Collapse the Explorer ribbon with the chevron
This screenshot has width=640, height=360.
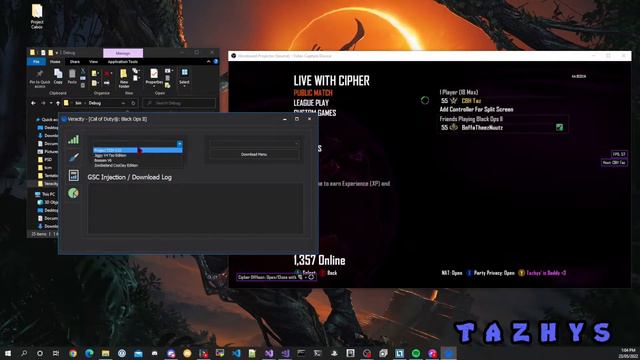(x=209, y=62)
